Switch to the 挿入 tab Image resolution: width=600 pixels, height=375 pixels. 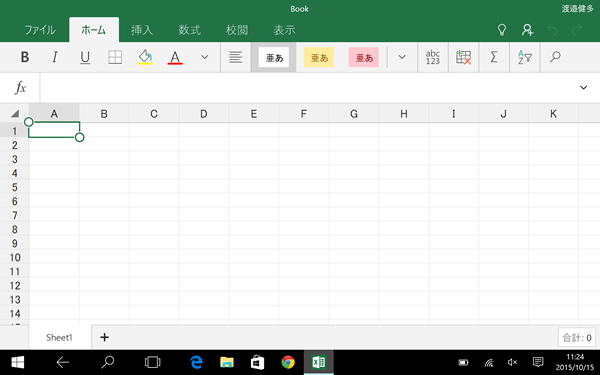[x=142, y=30]
